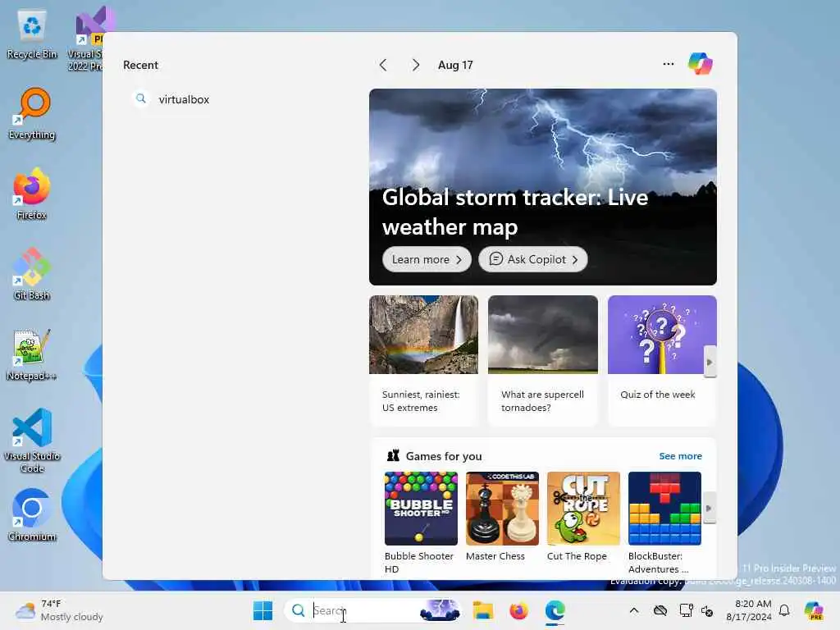Open the Chromium desktop shortcut
Image resolution: width=840 pixels, height=630 pixels.
[x=32, y=515]
